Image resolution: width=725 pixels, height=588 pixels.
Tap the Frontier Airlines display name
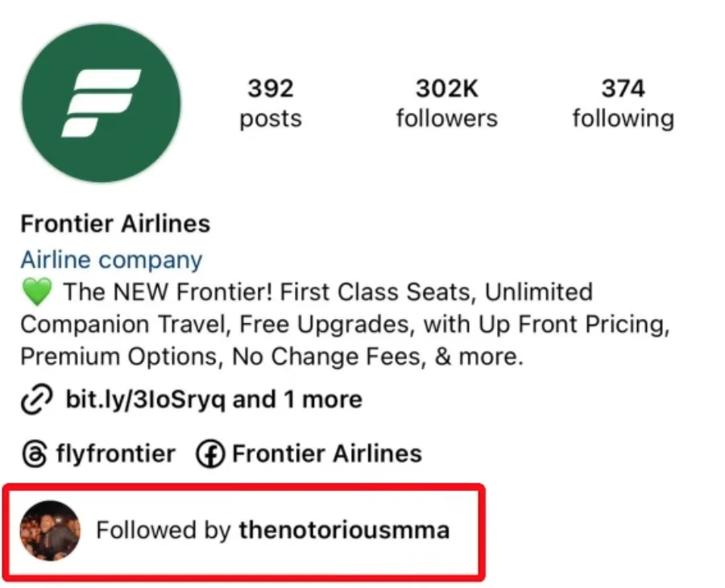114,223
